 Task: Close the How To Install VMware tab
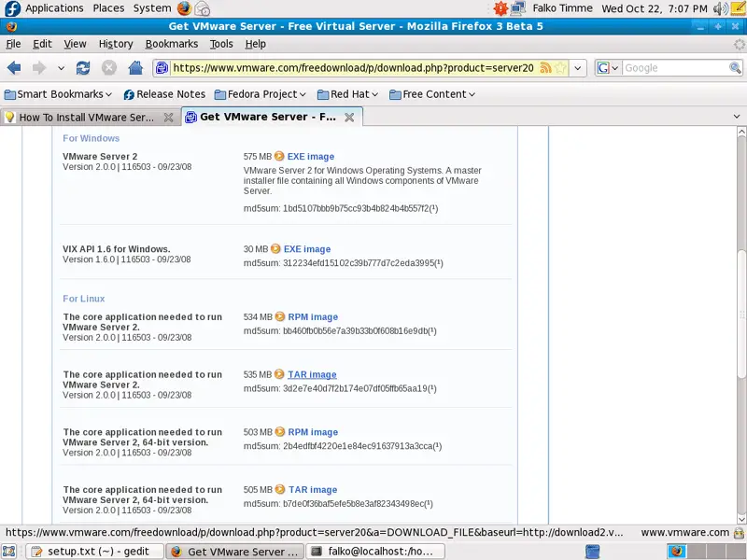coord(168,118)
